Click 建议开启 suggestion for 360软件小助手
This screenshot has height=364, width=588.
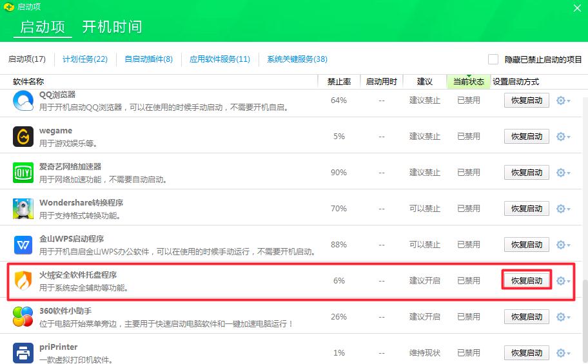coord(424,317)
